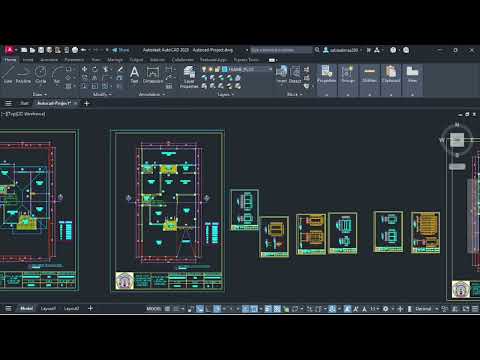The image size is (480, 360).
Task: Click the Plot icon in quick access toolbar
Action: [x=75, y=50]
